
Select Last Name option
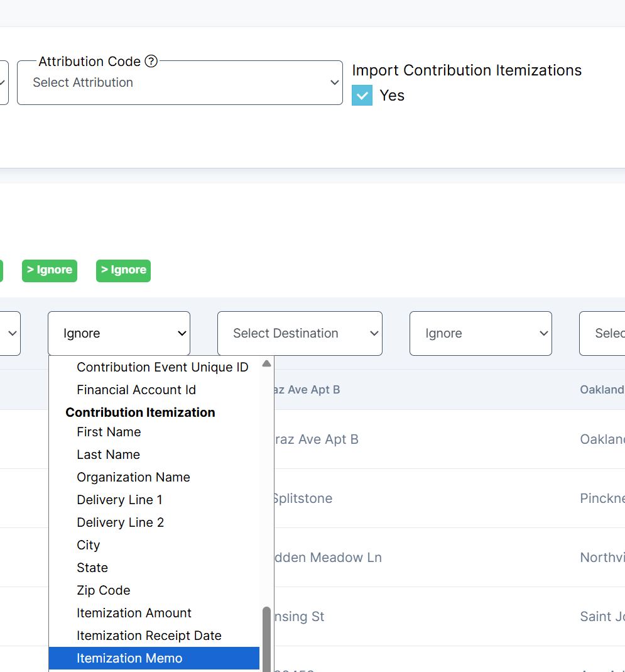[x=108, y=454]
